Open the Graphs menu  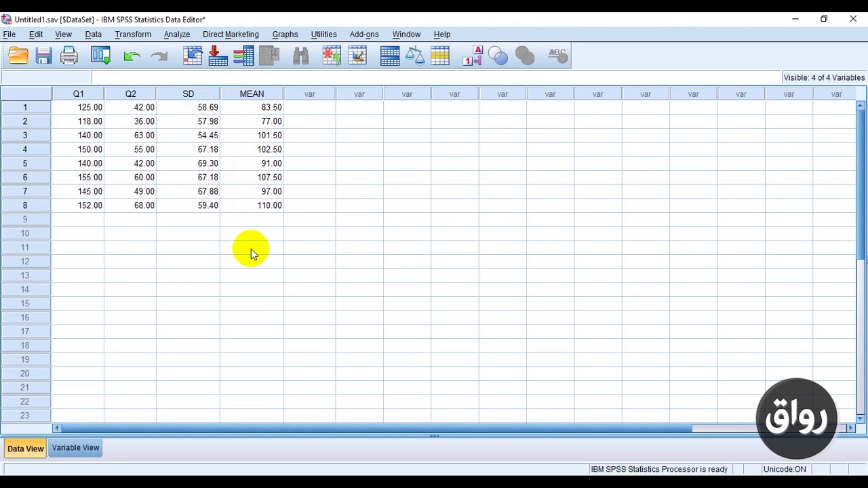click(285, 34)
